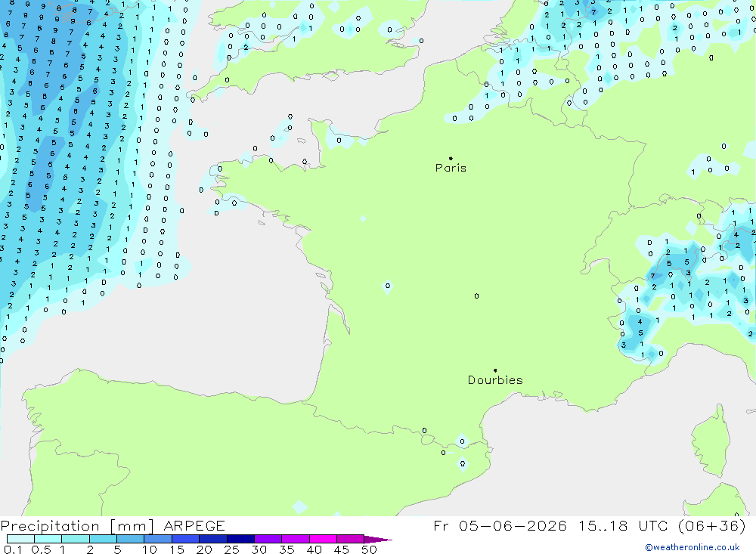Viewport: 756px width, 554px height.
Task: Click the dark blue 25 mm legend swatch
Action: (x=240, y=539)
